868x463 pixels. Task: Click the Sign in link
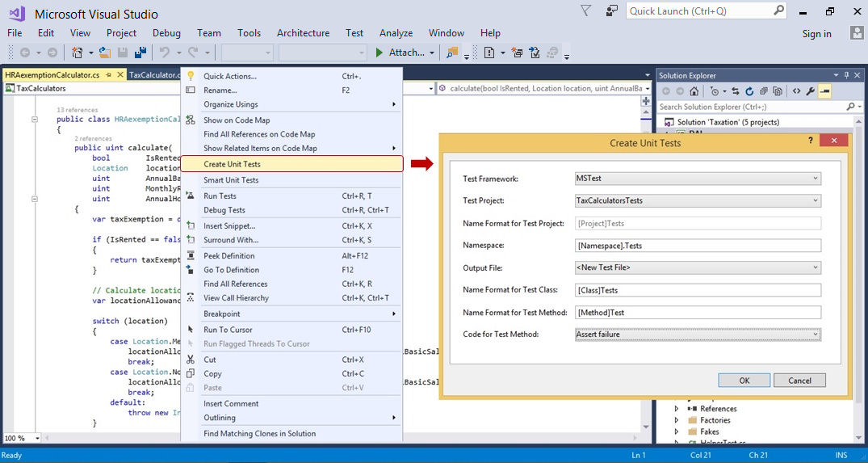point(816,34)
